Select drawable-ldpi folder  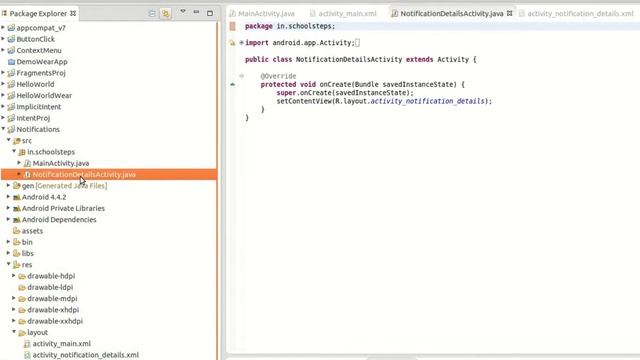point(50,287)
